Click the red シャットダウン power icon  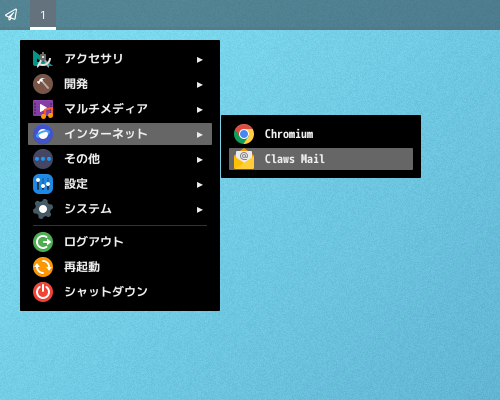(43, 292)
